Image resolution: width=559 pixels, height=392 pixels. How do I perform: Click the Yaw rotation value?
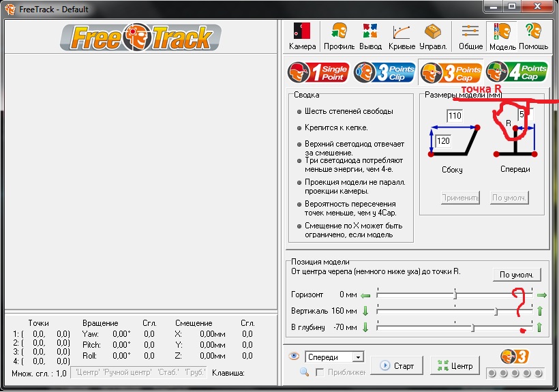(121, 334)
